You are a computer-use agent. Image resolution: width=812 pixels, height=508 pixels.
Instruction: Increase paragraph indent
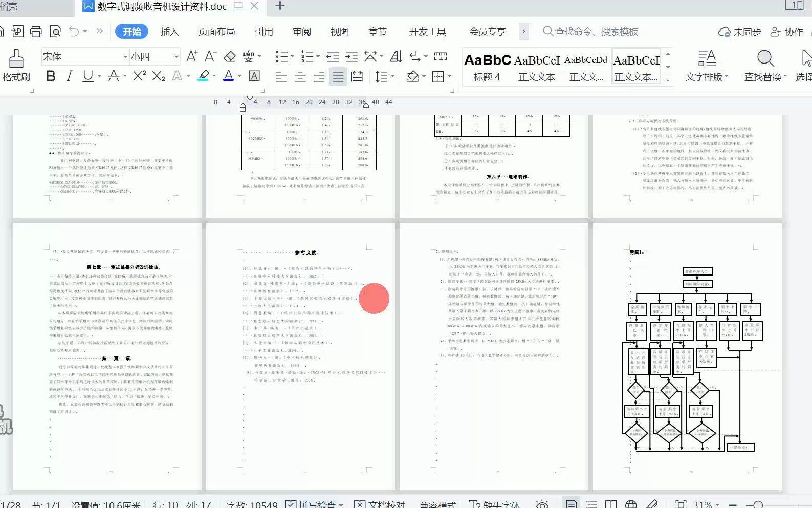tap(352, 56)
